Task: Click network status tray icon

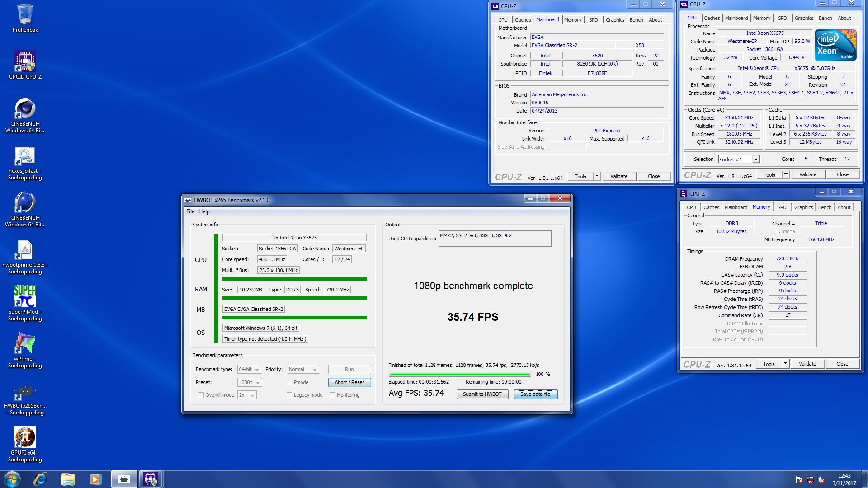Action: pos(810,479)
